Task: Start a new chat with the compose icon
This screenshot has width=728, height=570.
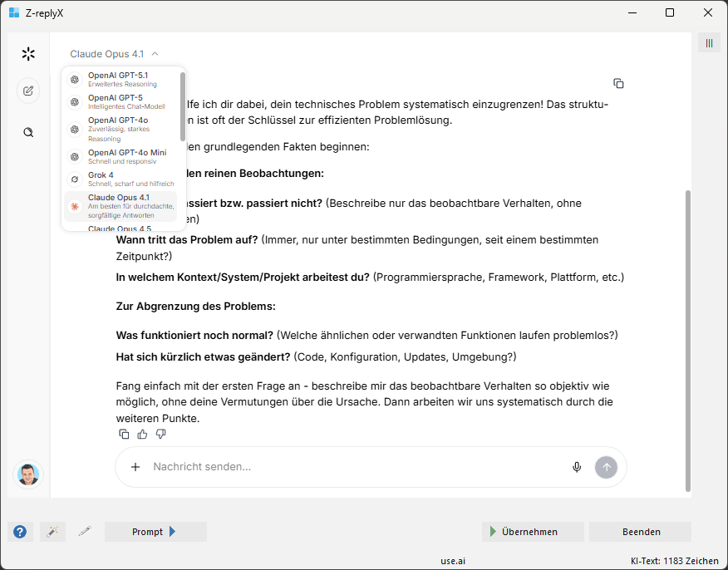Action: pos(28,91)
